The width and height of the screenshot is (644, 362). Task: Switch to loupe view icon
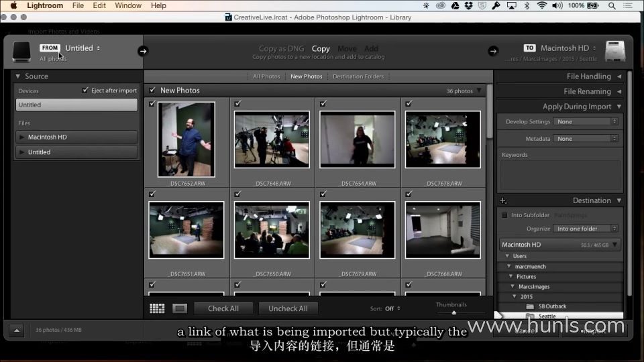[180, 308]
